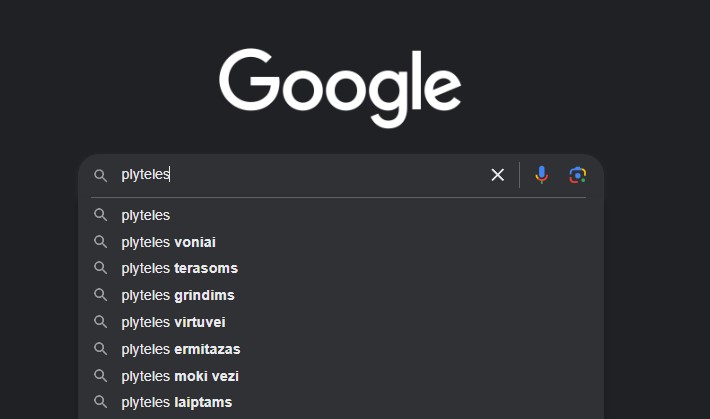Image resolution: width=710 pixels, height=419 pixels.
Task: Select "plyteles virtuvei" from suggestions
Action: 173,322
